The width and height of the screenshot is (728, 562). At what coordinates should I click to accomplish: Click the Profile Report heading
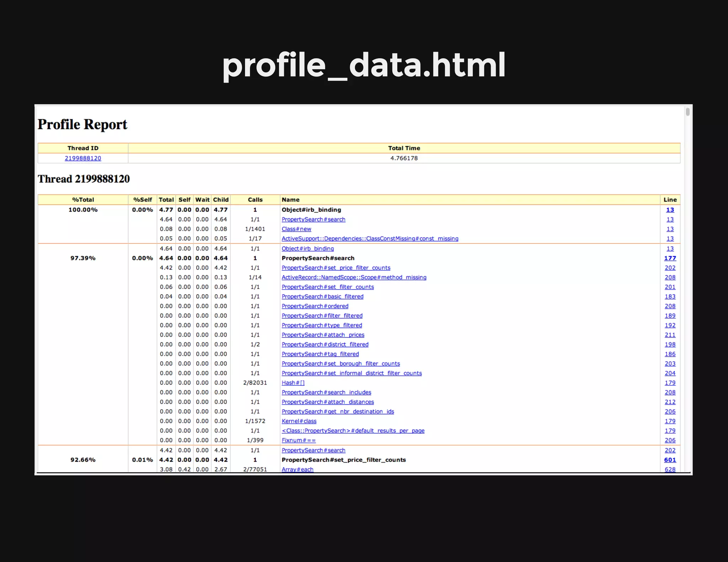[82, 125]
